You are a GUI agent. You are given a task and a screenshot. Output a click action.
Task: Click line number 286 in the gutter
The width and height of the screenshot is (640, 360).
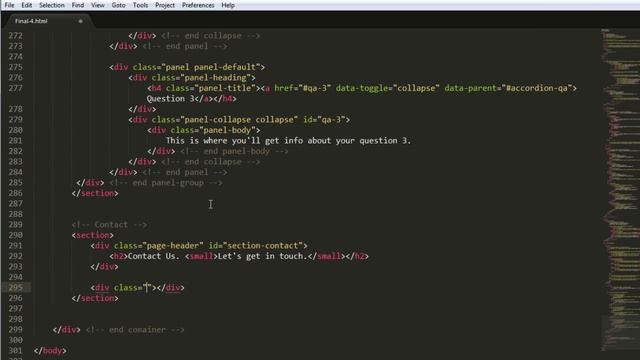pos(16,193)
